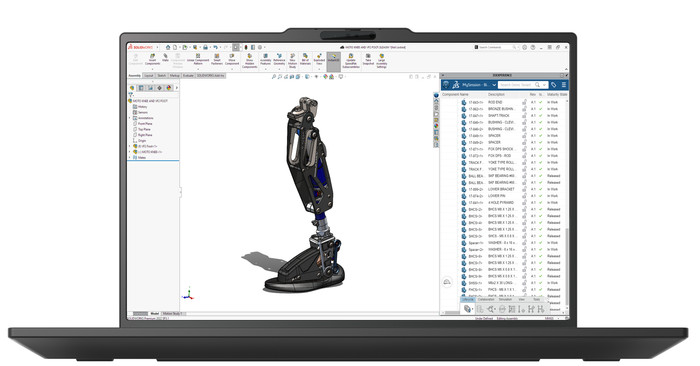The width and height of the screenshot is (700, 366).
Task: Switch to the Sketch ribbon tab
Action: [x=162, y=76]
